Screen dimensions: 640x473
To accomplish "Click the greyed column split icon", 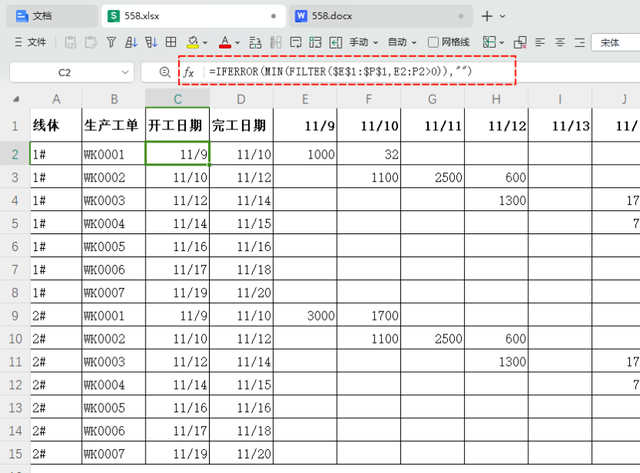I will [276, 42].
